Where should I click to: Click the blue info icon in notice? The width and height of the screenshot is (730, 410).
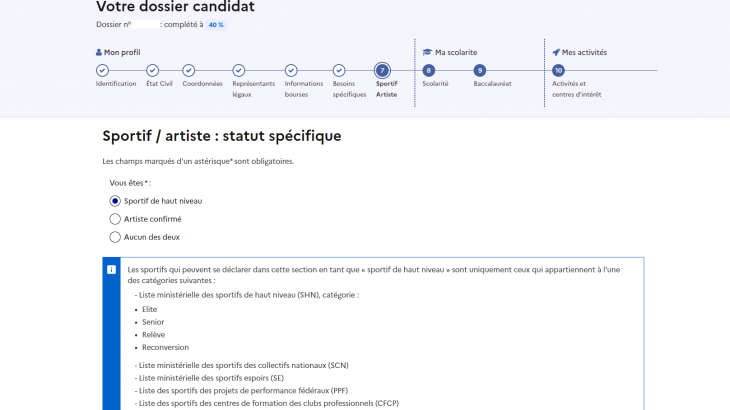point(111,270)
